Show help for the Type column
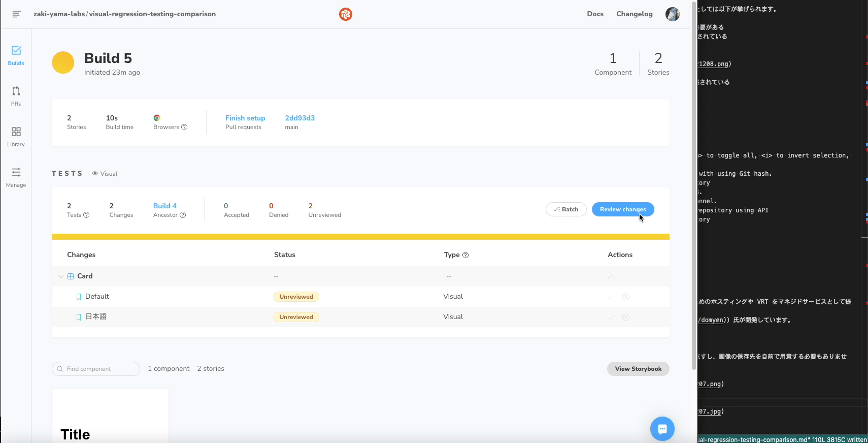The image size is (868, 443). pos(465,255)
